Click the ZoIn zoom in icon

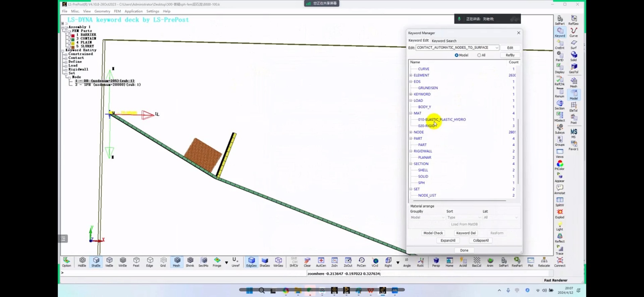coord(334,262)
